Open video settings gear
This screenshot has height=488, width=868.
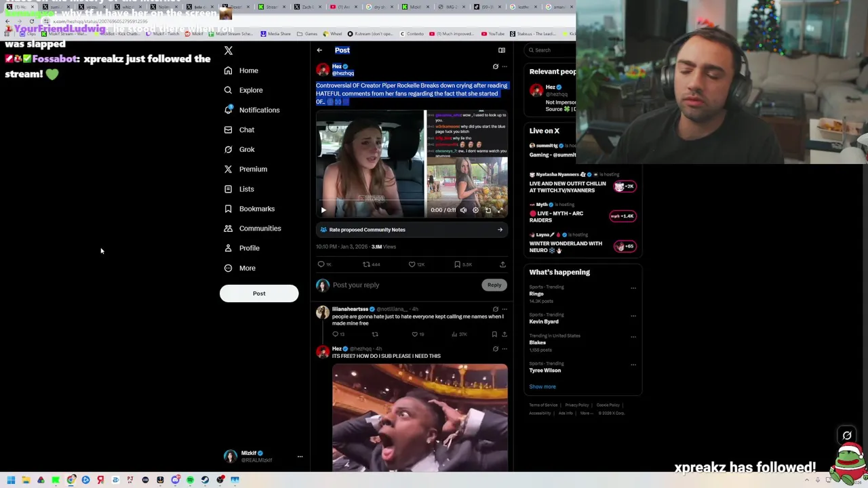(x=475, y=210)
